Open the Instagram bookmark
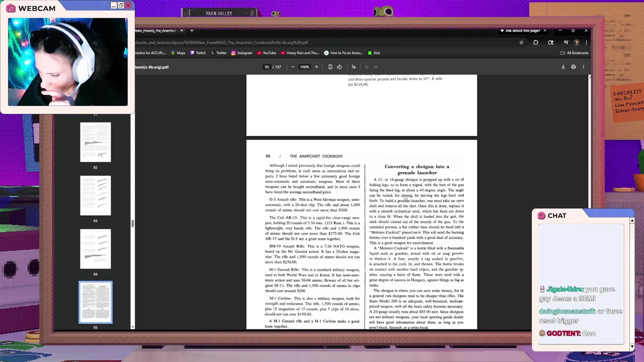The image size is (644, 362). [242, 53]
